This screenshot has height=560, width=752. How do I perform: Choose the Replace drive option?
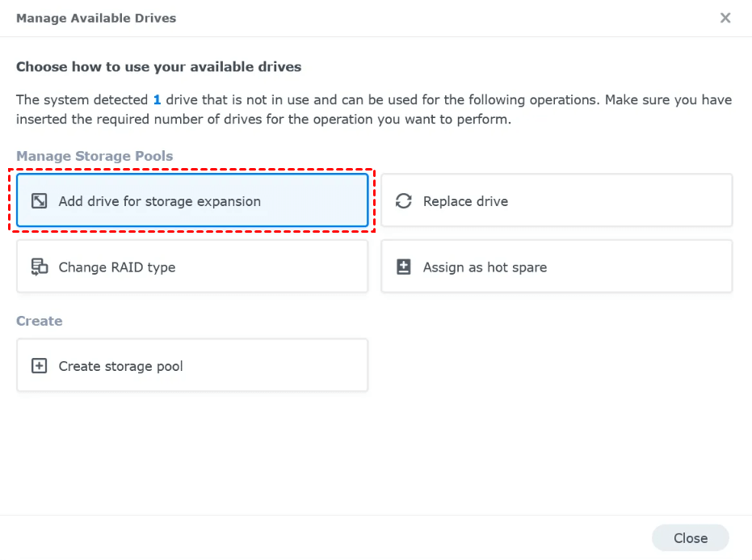point(465,201)
